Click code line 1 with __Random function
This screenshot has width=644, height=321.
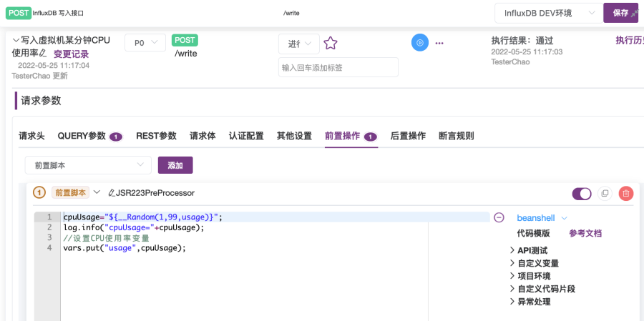142,217
